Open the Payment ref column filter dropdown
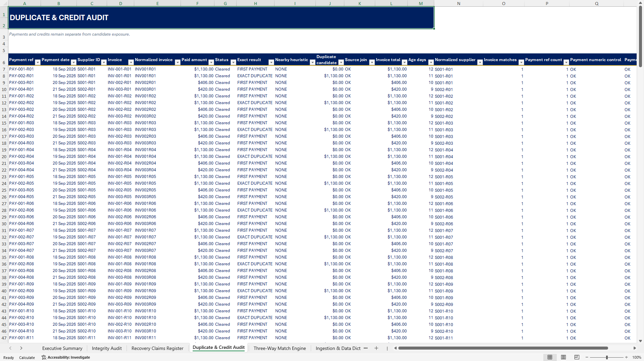The height and width of the screenshot is (361, 644). [38, 62]
